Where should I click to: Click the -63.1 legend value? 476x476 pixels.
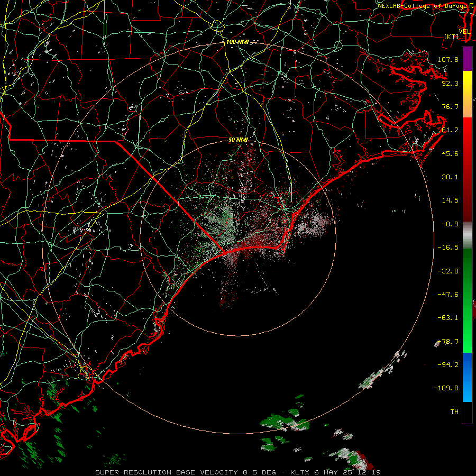(x=448, y=318)
